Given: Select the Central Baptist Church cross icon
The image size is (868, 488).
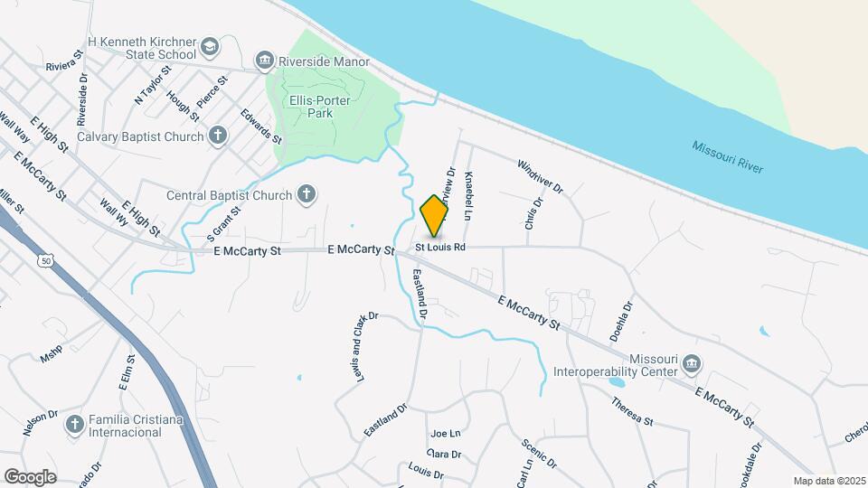Looking at the screenshot, I should [x=307, y=195].
